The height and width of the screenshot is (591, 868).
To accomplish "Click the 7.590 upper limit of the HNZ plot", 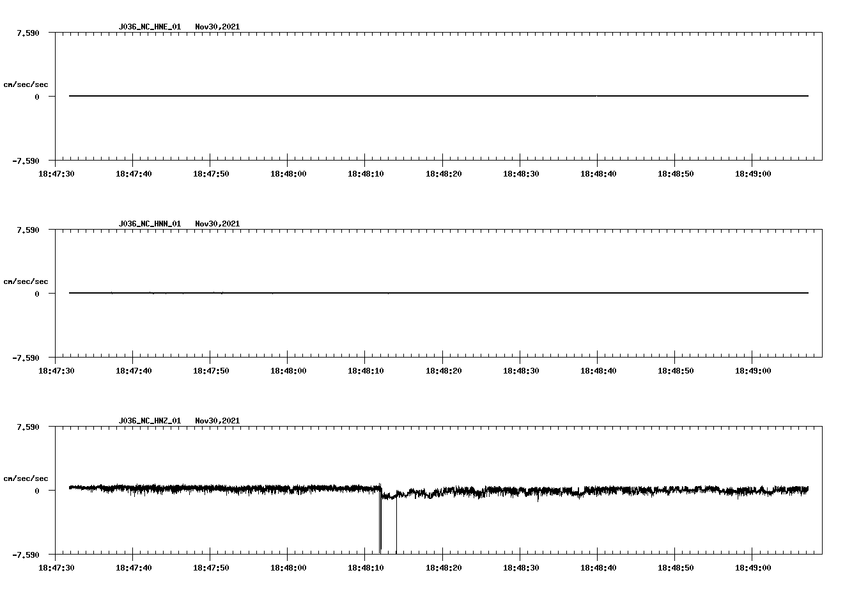I will tap(28, 427).
